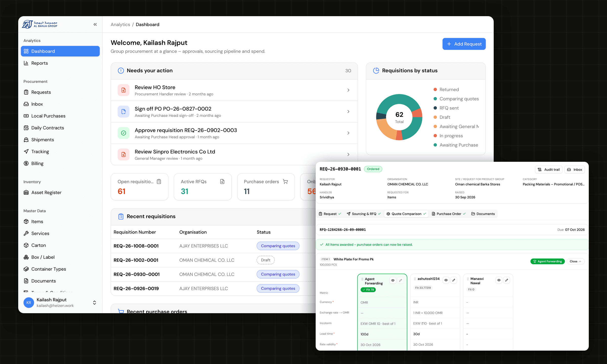Click the Shipments icon in the sidebar

click(x=26, y=140)
